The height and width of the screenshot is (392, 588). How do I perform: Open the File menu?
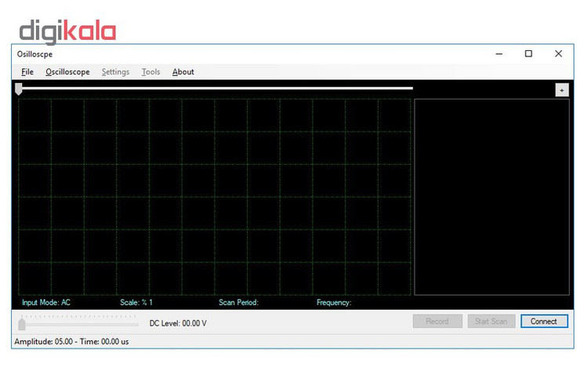27,71
